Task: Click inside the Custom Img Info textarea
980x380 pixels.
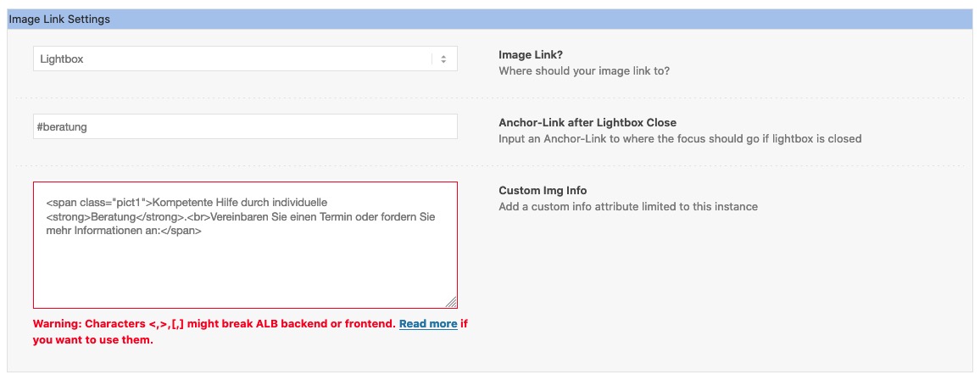Action: 245,245
